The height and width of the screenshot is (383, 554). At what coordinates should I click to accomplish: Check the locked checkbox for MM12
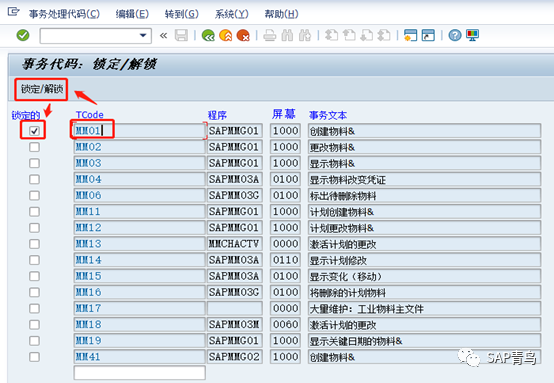click(x=34, y=228)
